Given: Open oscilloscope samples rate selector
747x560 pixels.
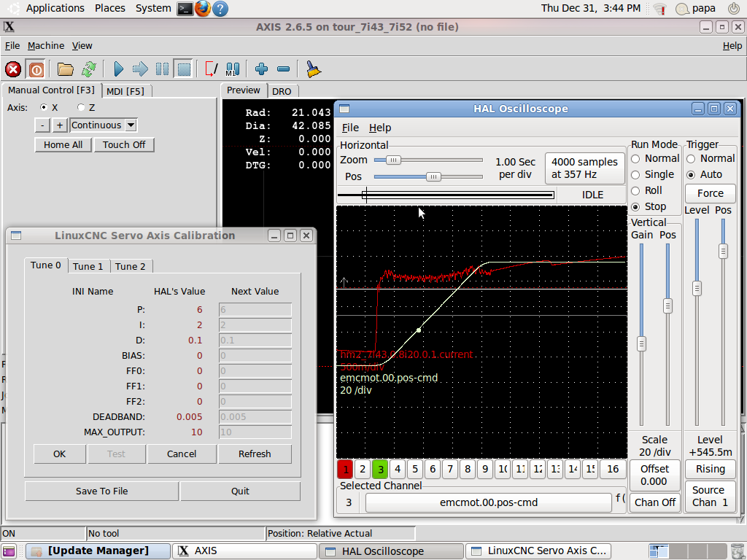Looking at the screenshot, I should 584,168.
